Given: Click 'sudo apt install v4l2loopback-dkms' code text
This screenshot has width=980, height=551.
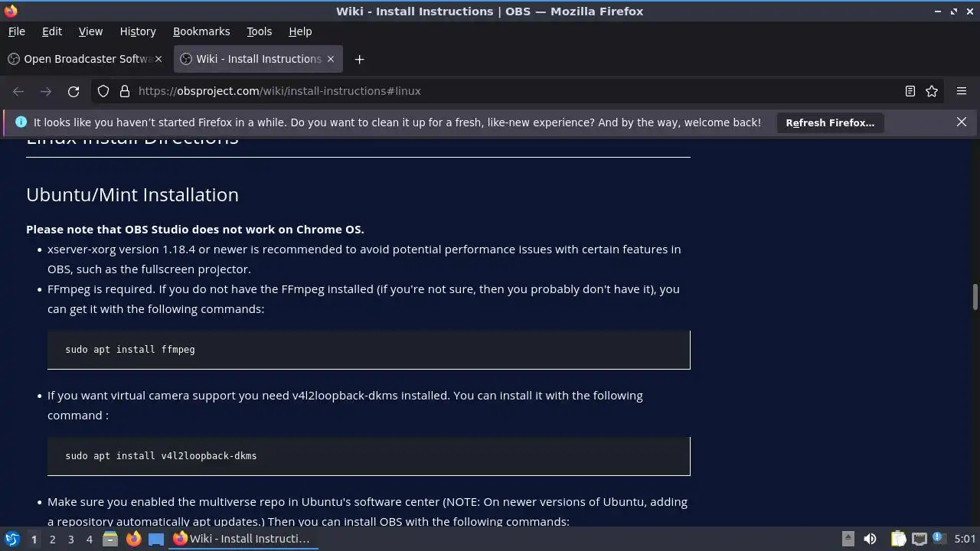Looking at the screenshot, I should [161, 456].
